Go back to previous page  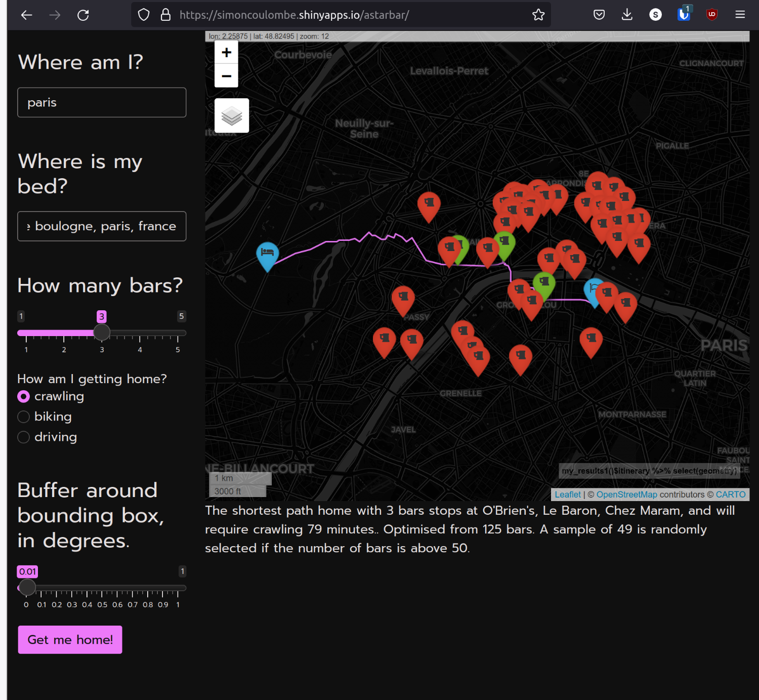pos(27,15)
